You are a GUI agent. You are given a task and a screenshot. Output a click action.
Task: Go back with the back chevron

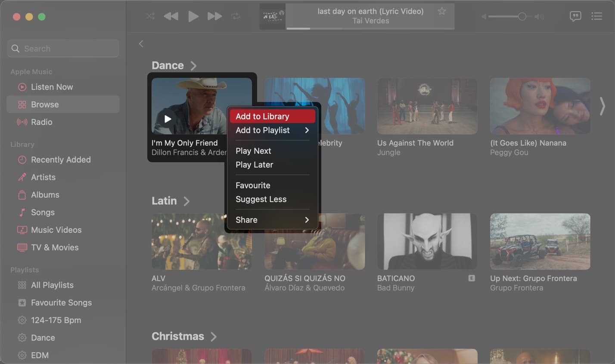pos(141,43)
